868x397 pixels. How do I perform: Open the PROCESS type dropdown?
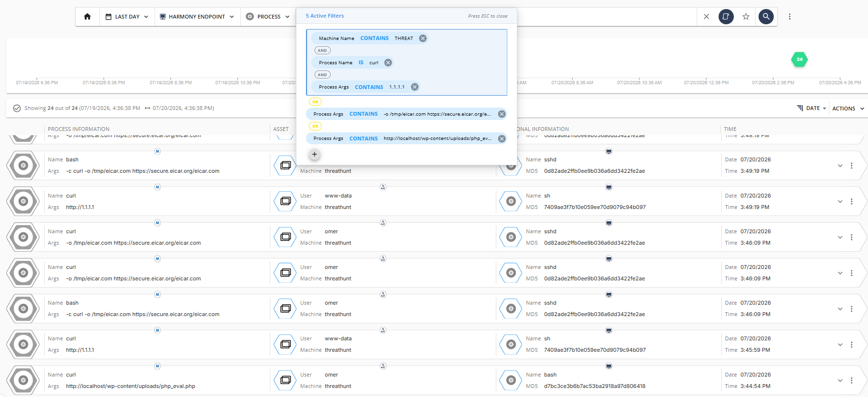coord(268,17)
